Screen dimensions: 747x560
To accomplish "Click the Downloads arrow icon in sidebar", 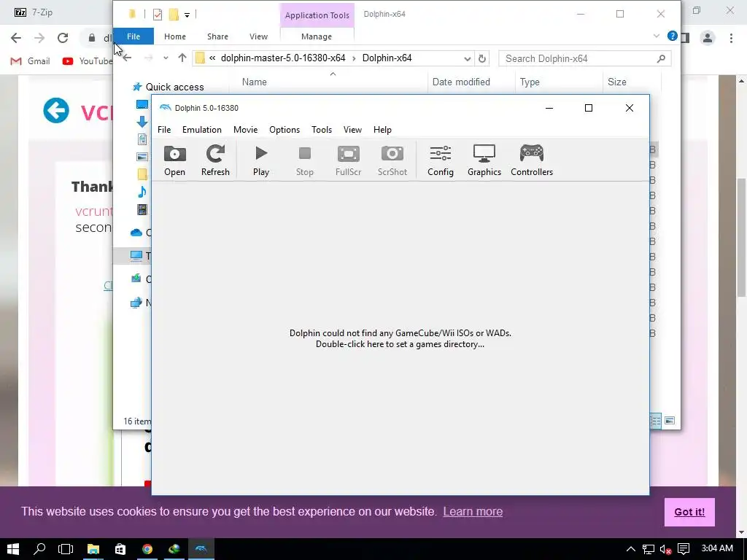I will (x=142, y=122).
